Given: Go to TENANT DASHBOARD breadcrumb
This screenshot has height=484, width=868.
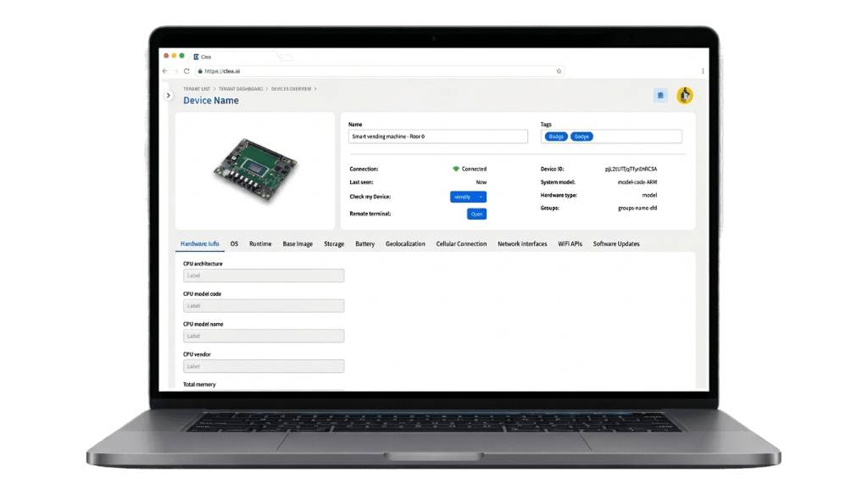Looking at the screenshot, I should 240,89.
